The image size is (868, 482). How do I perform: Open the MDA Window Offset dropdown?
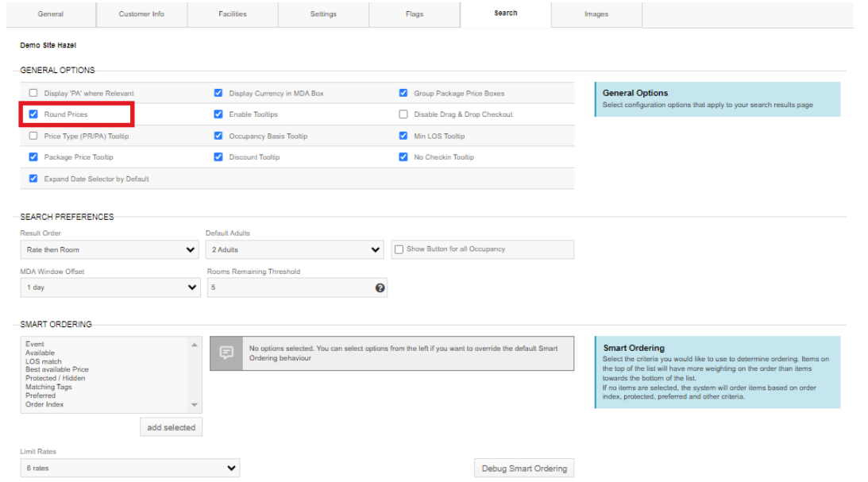tap(110, 287)
